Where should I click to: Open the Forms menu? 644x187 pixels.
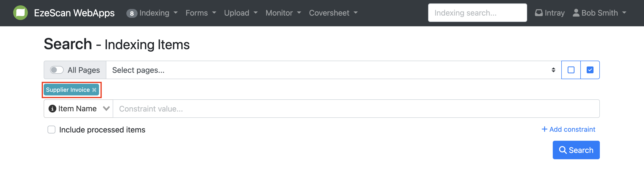(x=201, y=13)
